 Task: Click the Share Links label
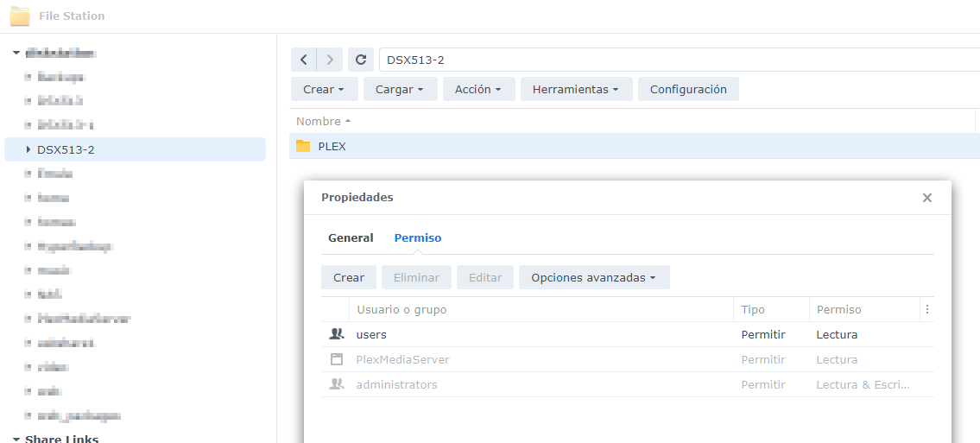coord(62,440)
